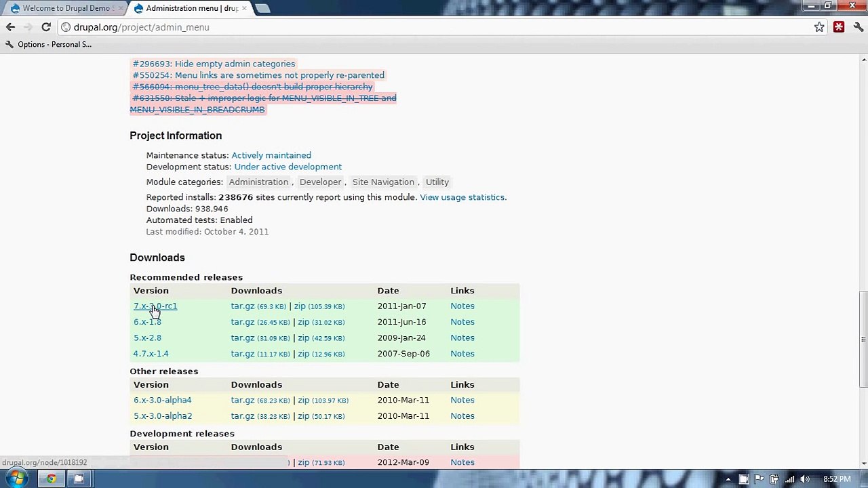Open the 4.7.x-1.4 release version
This screenshot has height=488, width=868.
tap(151, 354)
